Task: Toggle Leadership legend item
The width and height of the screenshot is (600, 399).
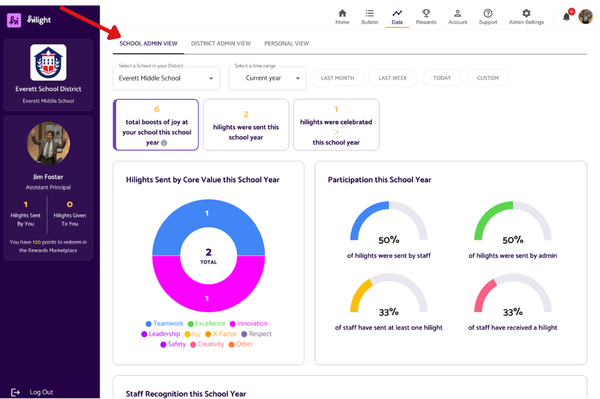Action: pos(161,334)
